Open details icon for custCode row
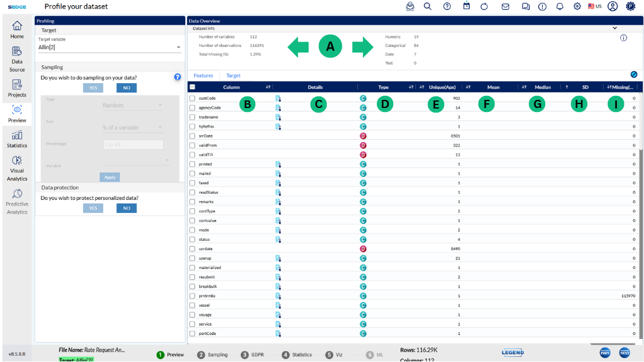 tap(278, 98)
